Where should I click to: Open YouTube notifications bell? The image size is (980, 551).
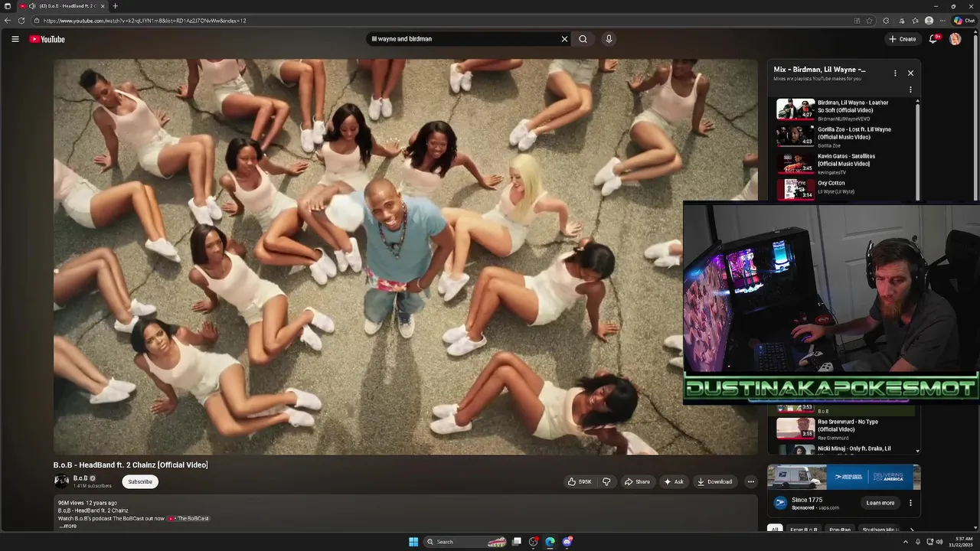point(933,39)
